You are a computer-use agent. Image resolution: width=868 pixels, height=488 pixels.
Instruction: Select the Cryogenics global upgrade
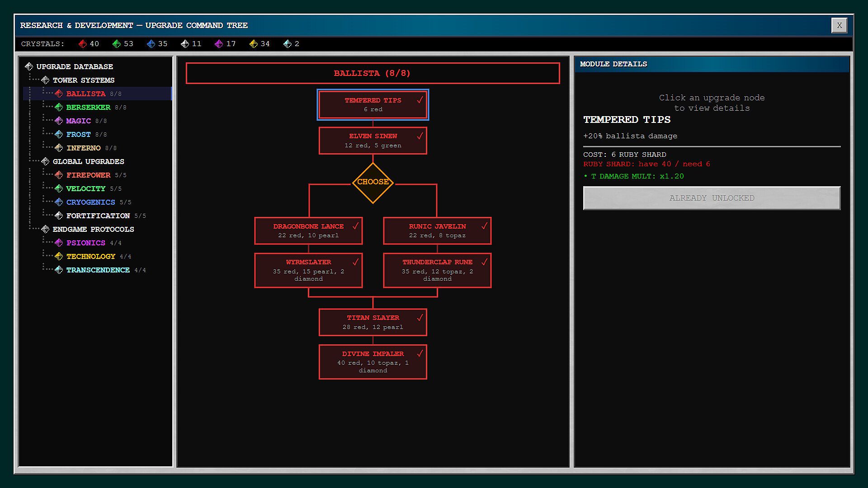[x=90, y=202]
